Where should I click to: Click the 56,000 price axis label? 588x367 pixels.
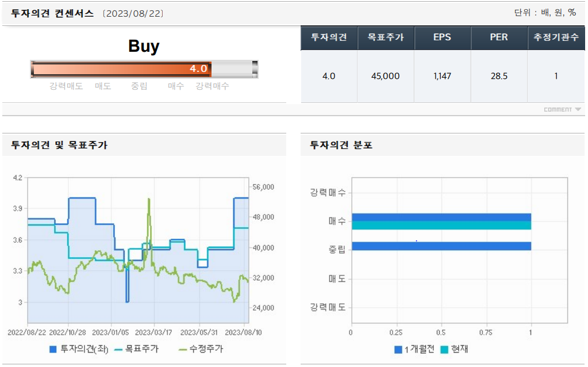click(263, 187)
